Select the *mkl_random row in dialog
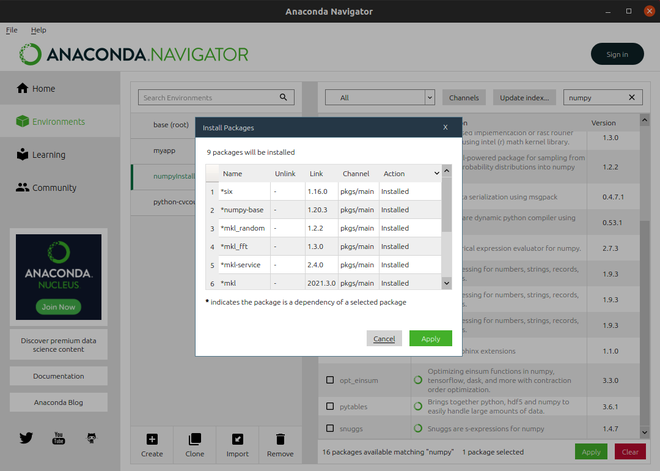 click(x=323, y=228)
